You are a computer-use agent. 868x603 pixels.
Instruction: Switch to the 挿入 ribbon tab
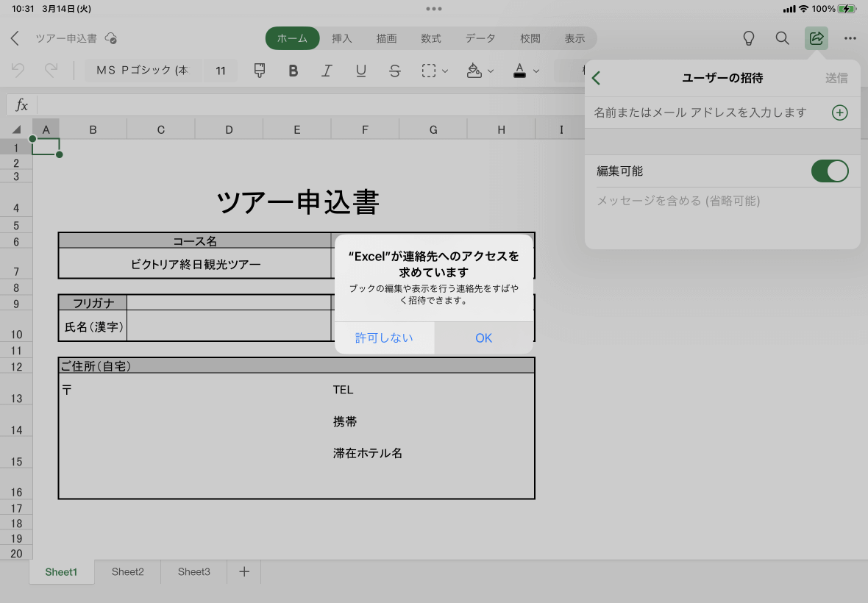click(341, 38)
